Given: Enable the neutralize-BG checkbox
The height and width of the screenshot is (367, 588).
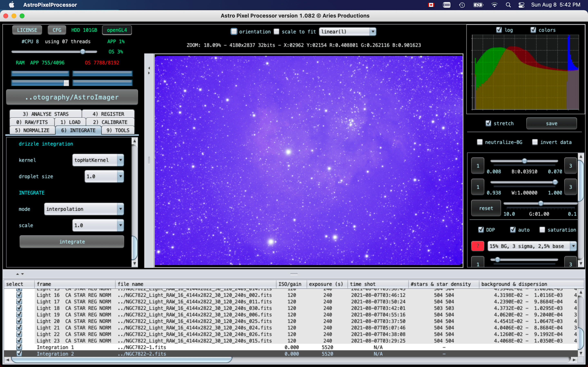Looking at the screenshot, I should (480, 142).
